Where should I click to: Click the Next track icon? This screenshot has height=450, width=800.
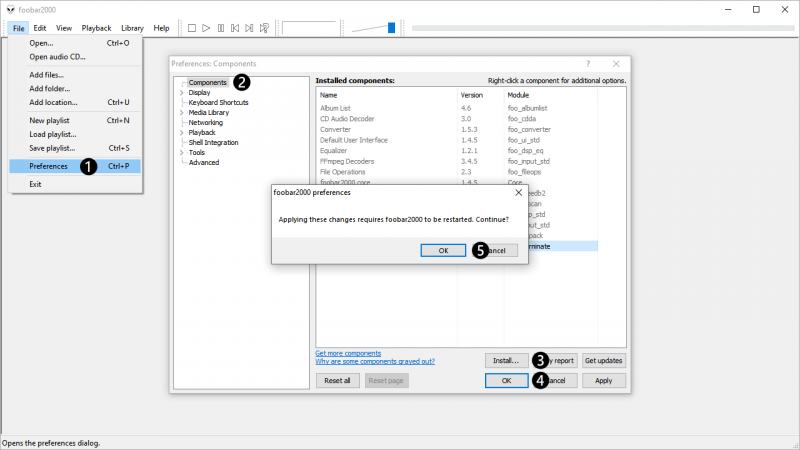tap(249, 28)
